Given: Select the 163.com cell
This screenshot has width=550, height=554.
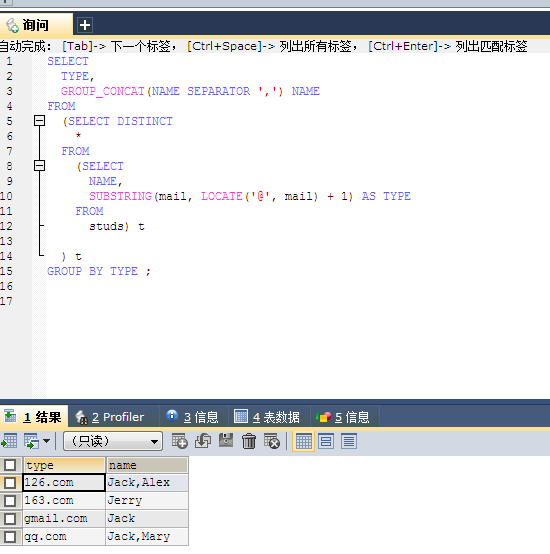Looking at the screenshot, I should click(64, 501).
